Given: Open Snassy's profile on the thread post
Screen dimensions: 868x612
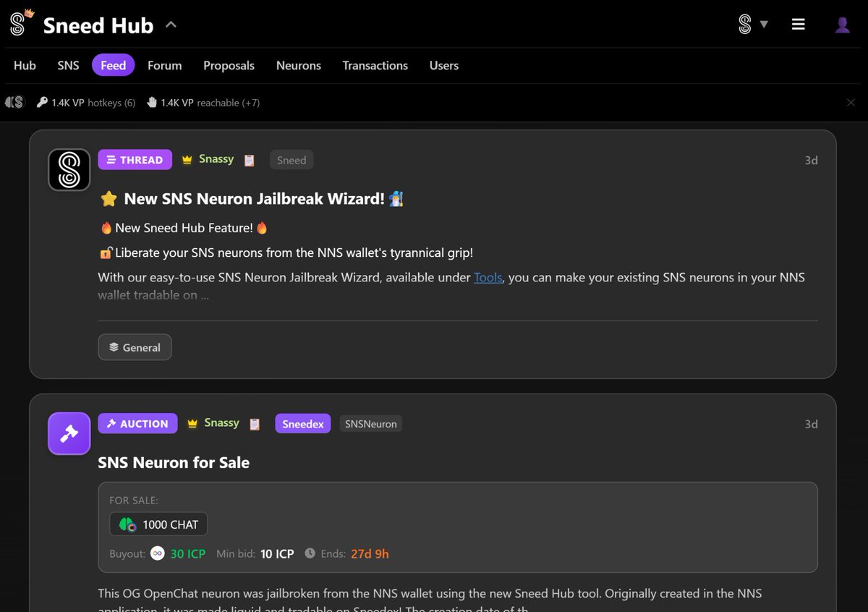Looking at the screenshot, I should tap(216, 159).
